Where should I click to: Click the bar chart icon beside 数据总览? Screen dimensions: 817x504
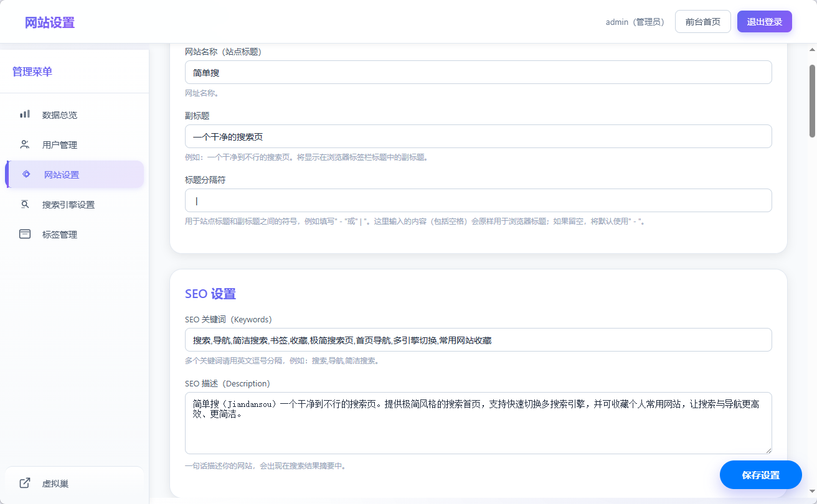[x=24, y=114]
